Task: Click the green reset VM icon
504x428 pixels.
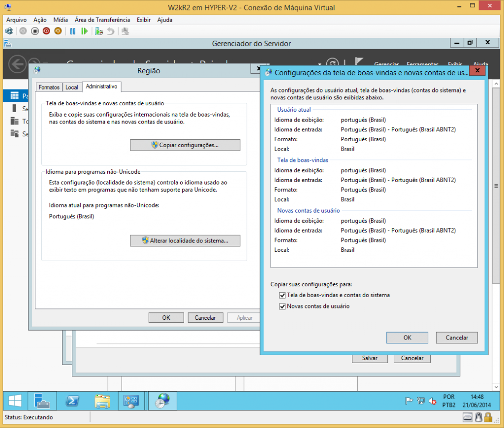Action: pyautogui.click(x=85, y=31)
